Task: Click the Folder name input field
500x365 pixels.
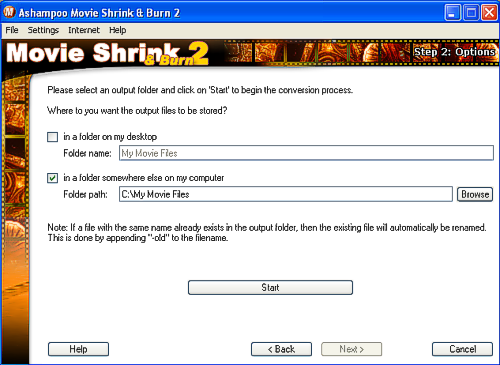Action: [x=306, y=153]
